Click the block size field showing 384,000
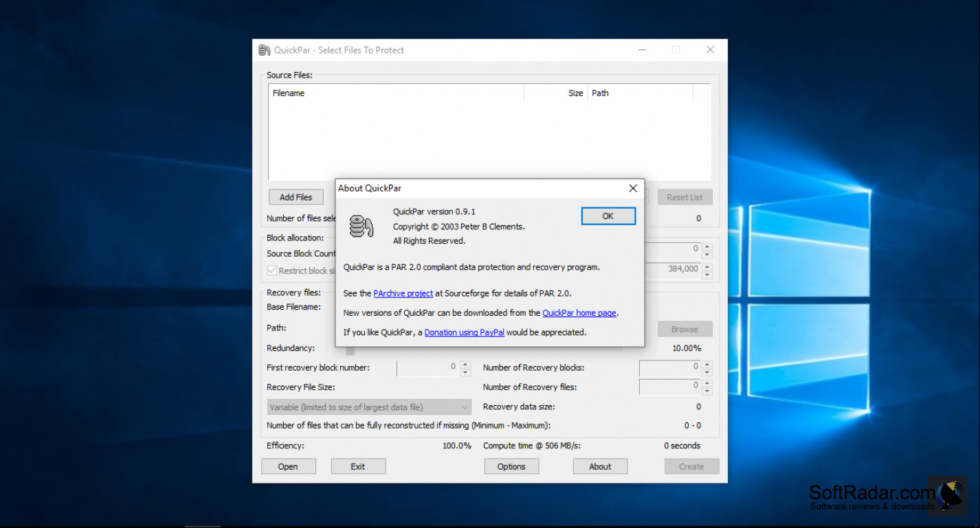 (x=673, y=270)
